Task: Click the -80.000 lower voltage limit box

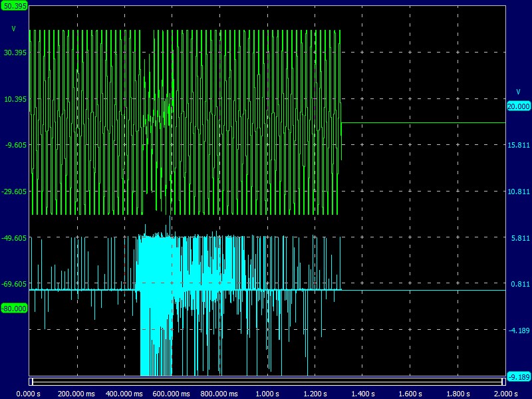Action: (x=14, y=309)
